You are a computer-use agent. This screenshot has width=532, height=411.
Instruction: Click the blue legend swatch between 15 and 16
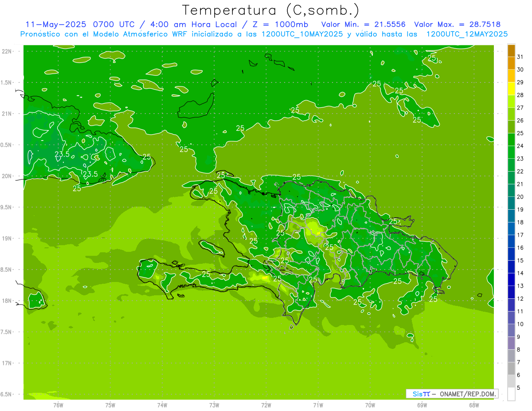click(x=511, y=254)
